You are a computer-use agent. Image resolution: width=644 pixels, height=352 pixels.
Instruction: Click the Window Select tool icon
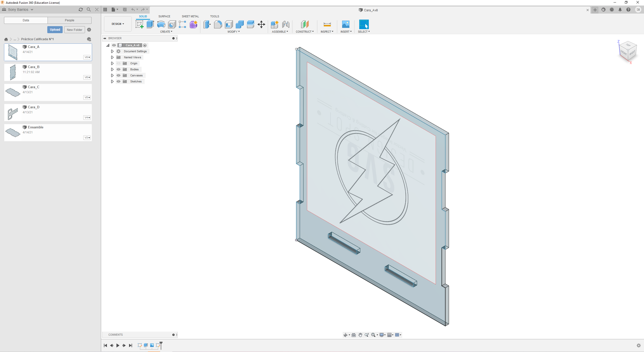coord(364,24)
